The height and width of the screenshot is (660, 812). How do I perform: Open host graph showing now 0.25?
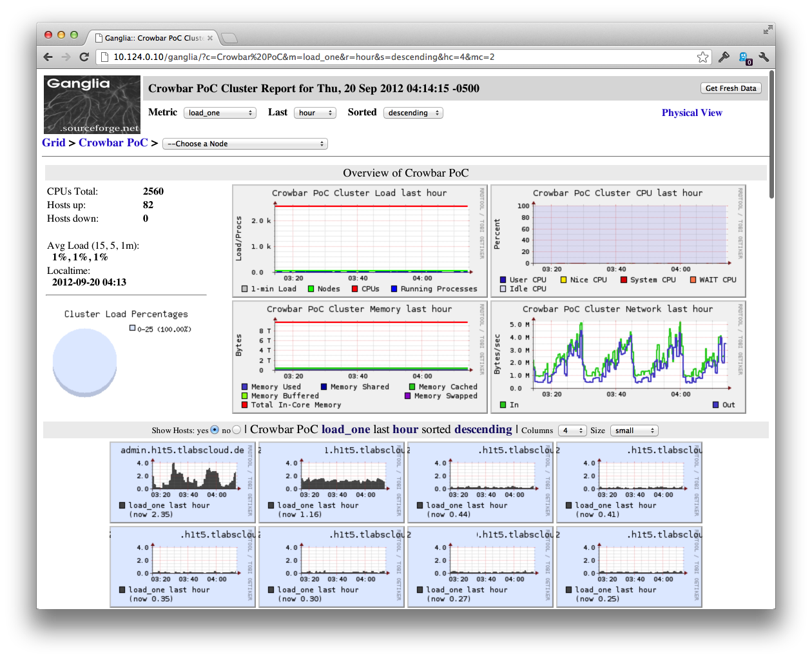tap(629, 567)
